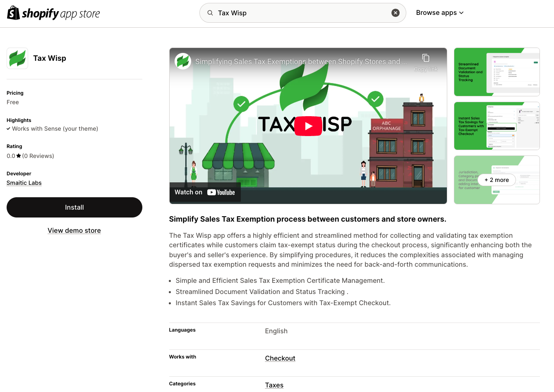554x392 pixels.
Task: Click the Instant Sales Tax Savings bullet
Action: (283, 303)
